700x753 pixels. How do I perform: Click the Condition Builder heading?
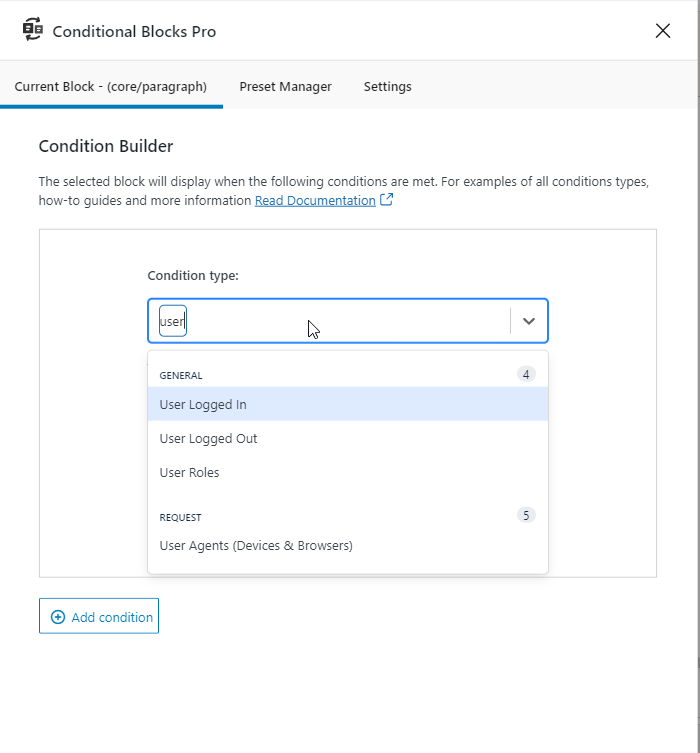[106, 146]
